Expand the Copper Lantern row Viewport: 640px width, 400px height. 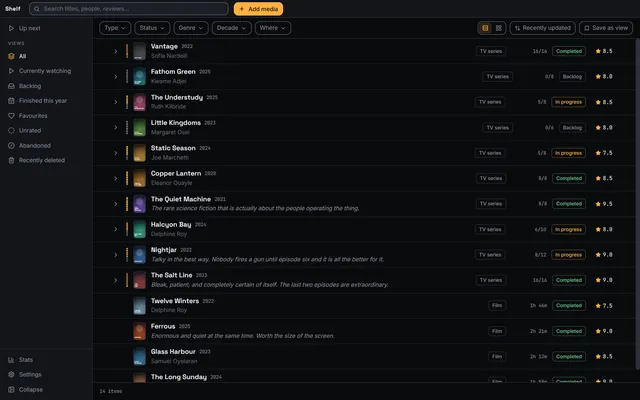pos(116,178)
